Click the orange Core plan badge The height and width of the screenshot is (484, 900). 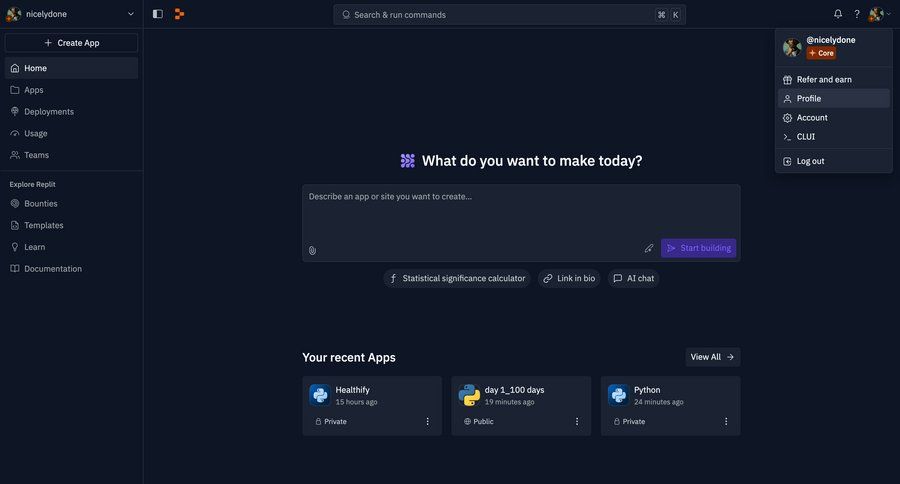coord(821,53)
